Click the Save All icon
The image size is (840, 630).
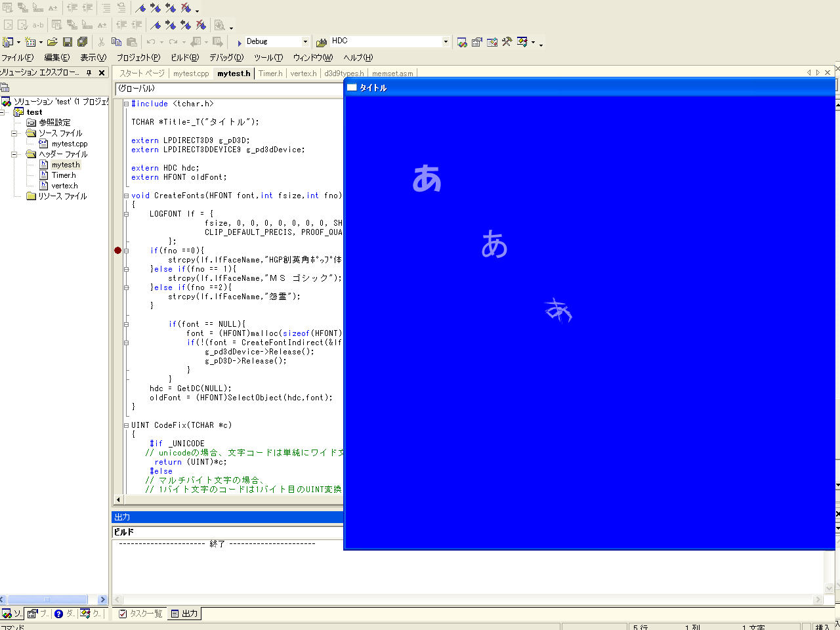point(83,42)
